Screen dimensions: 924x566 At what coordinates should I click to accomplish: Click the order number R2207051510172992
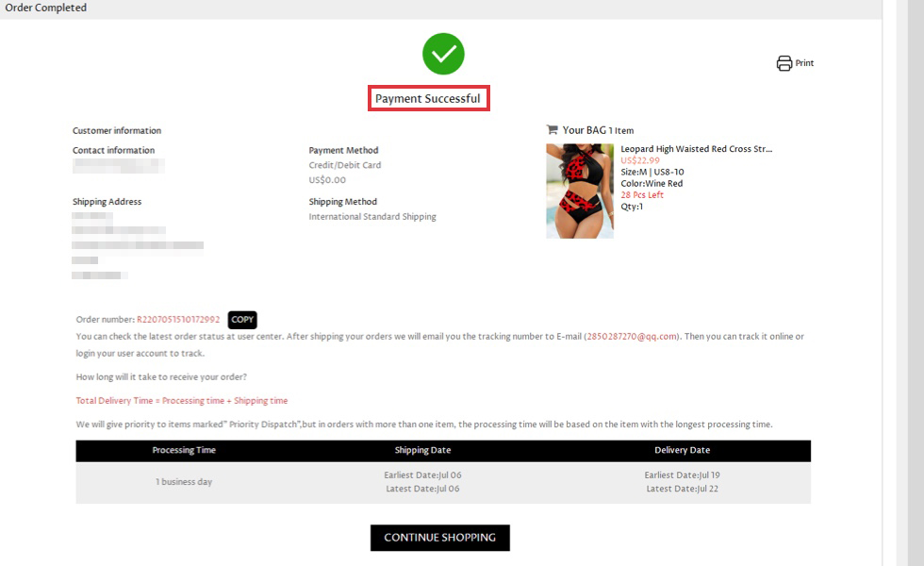178,320
